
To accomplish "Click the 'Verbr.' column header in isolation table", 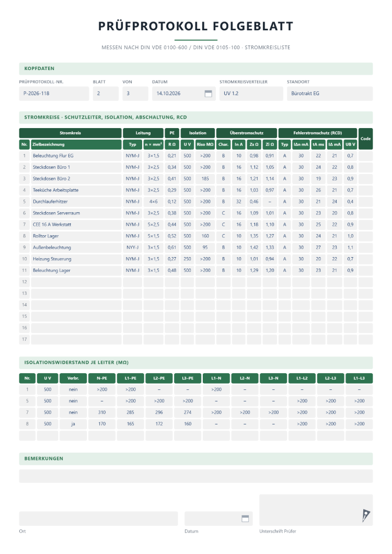I will coord(73,378).
